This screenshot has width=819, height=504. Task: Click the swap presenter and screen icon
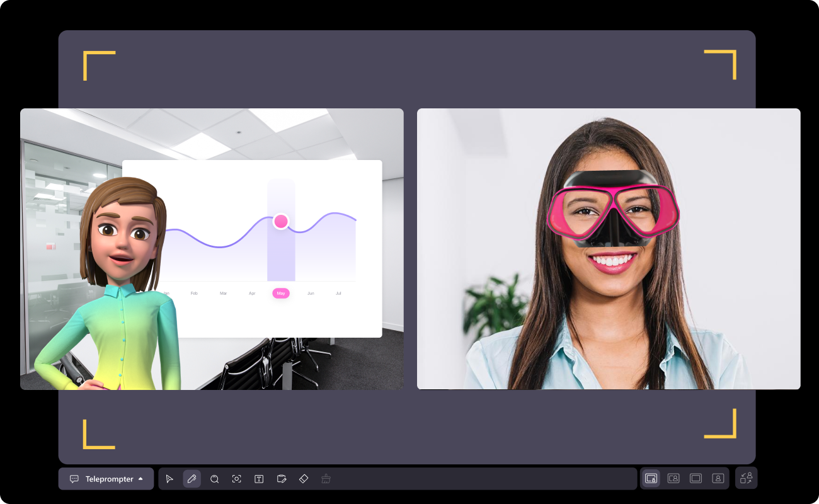[x=747, y=478]
